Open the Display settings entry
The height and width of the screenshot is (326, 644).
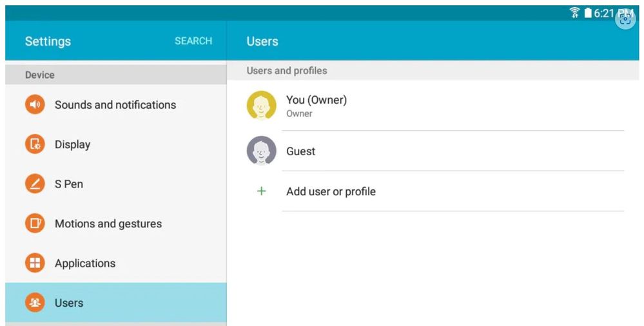(72, 145)
